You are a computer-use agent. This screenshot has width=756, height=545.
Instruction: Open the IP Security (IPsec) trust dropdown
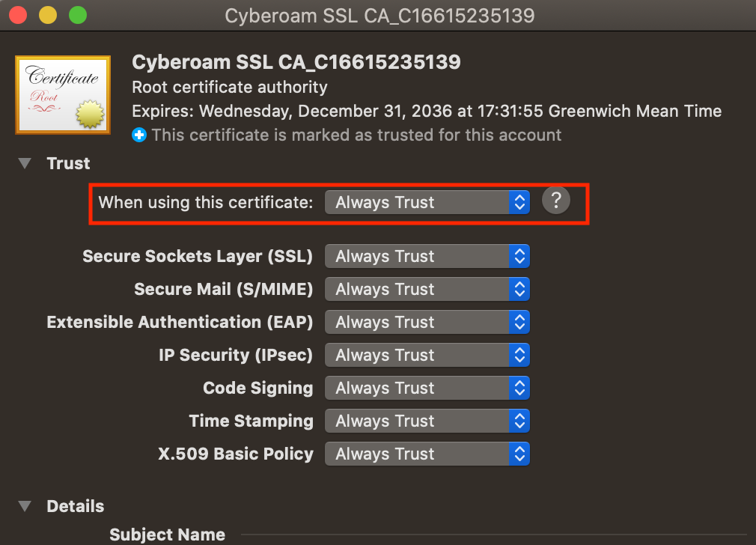point(427,355)
